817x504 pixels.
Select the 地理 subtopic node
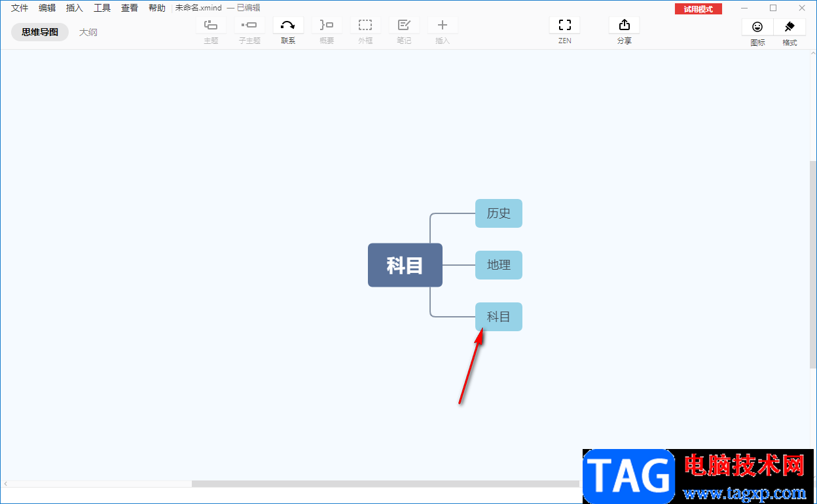click(x=499, y=265)
